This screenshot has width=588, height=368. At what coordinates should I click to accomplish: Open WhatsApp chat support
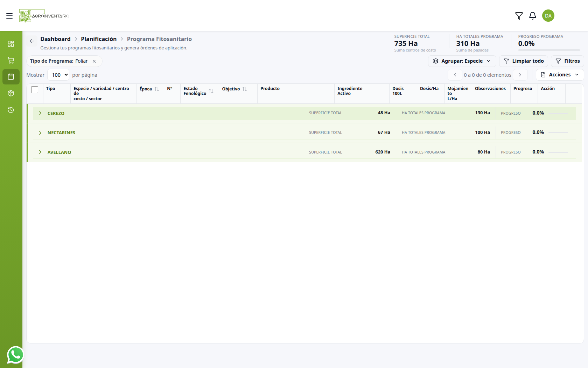tap(15, 355)
